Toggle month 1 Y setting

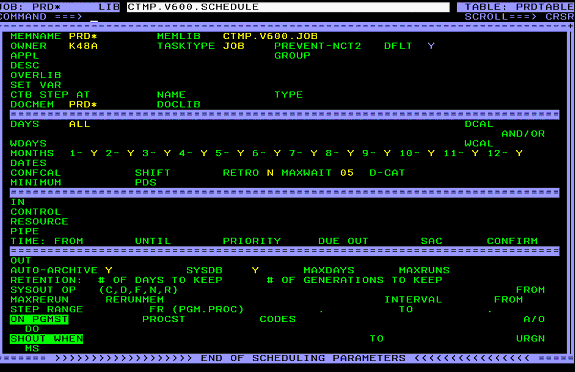coord(94,153)
